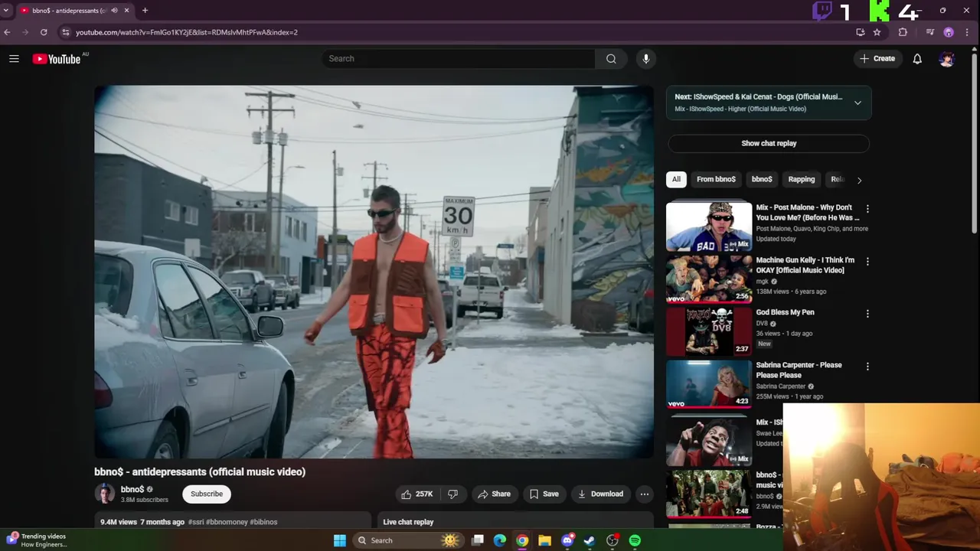Start voice search with microphone icon
980x551 pixels.
pyautogui.click(x=646, y=58)
